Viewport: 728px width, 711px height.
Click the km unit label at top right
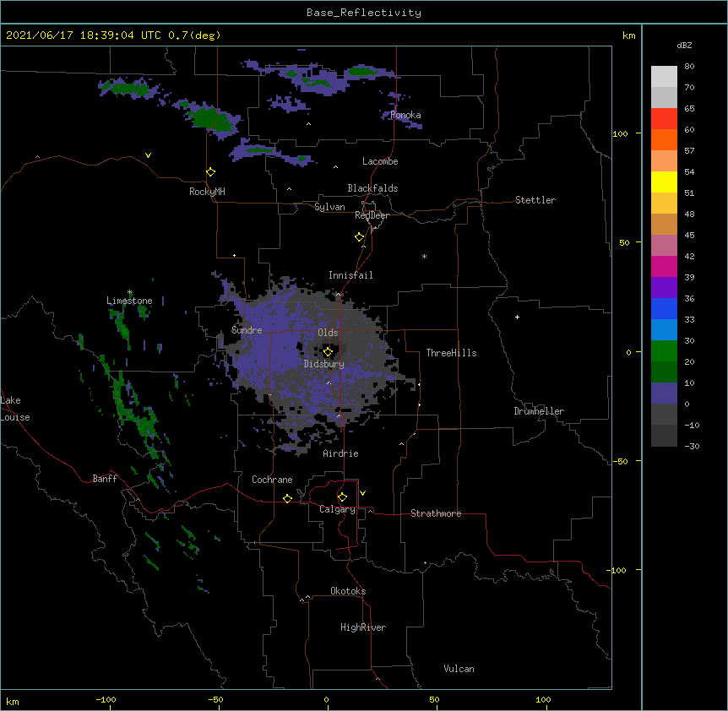pos(628,35)
